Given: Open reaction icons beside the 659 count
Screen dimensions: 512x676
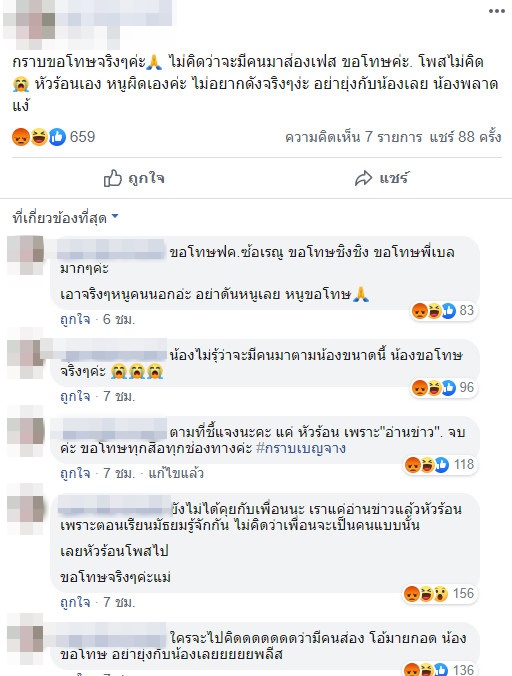Looking at the screenshot, I should point(39,137).
